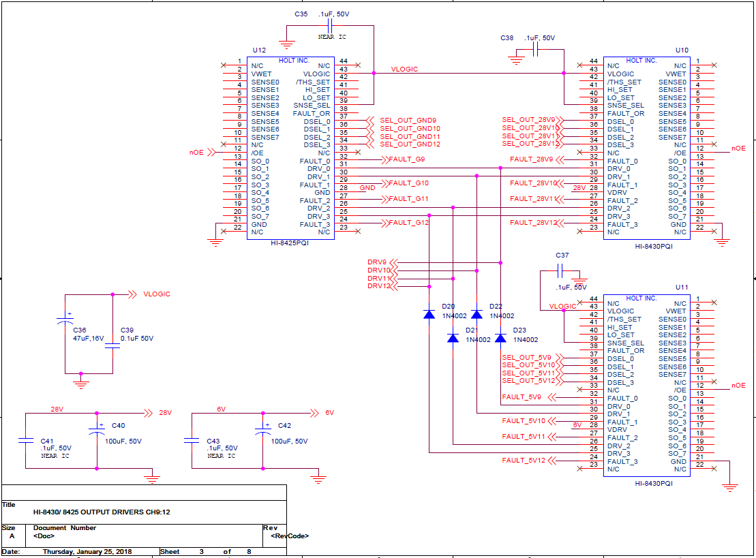Click VLOGIC port above C36
Screen dimensions: 756x558
[x=149, y=294]
